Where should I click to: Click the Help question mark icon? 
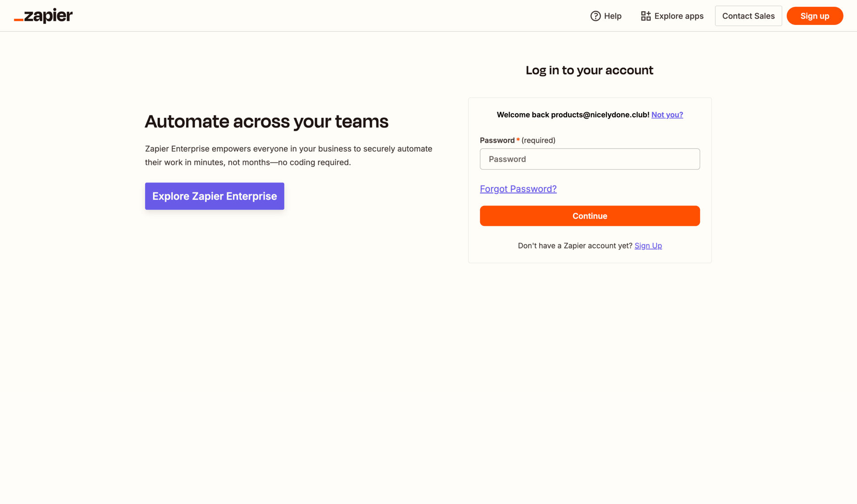click(595, 16)
